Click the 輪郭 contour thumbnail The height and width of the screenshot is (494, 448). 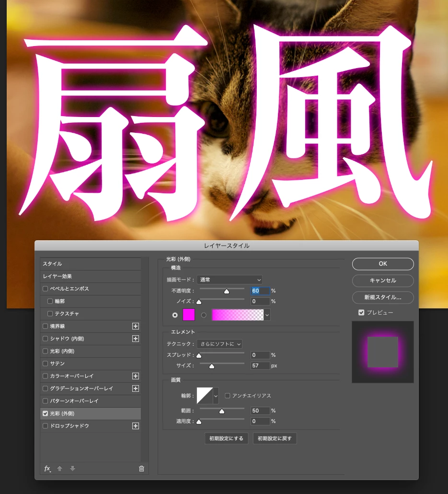[x=205, y=396]
